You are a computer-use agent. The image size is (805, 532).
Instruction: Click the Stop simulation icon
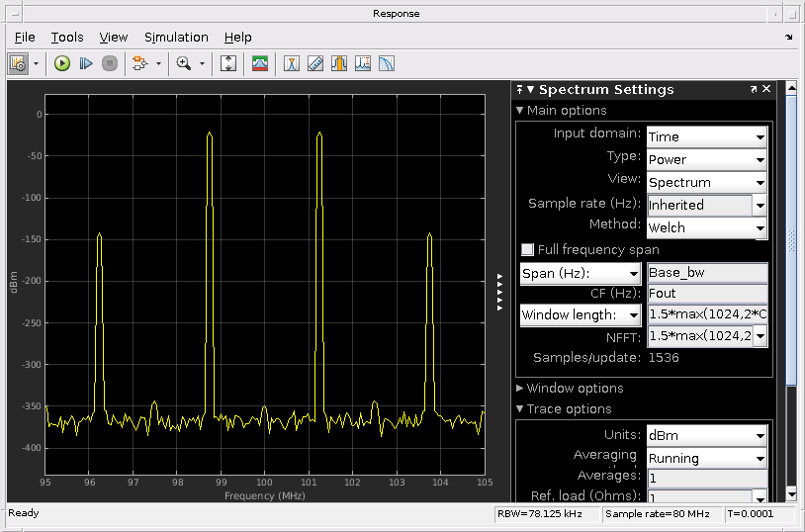tap(110, 63)
